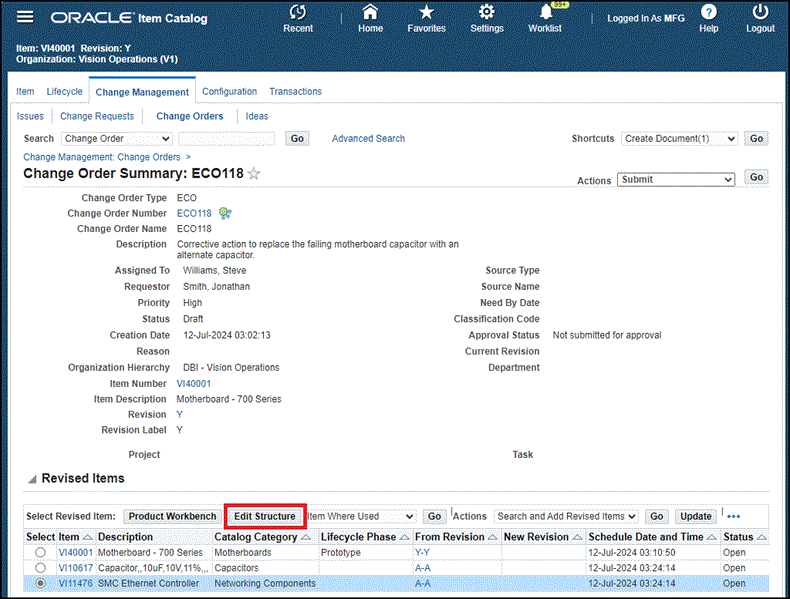Sort by Lifecycle Phase column arrow
Screen dimensions: 790x599
click(x=404, y=538)
